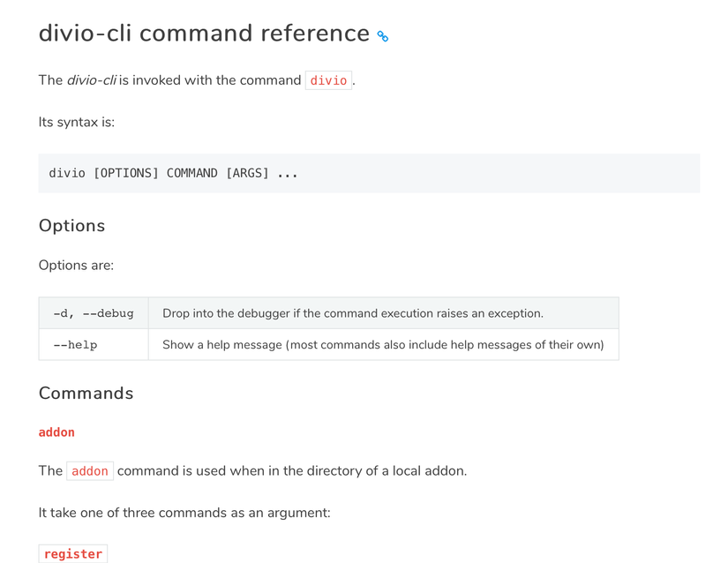Click the 'Options are:' paragraph
This screenshot has height=563, width=728.
[76, 266]
